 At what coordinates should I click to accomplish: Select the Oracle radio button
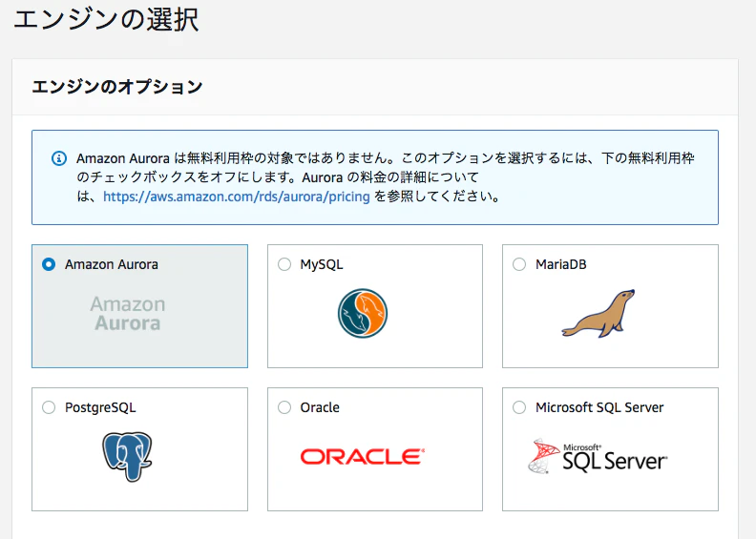(284, 407)
